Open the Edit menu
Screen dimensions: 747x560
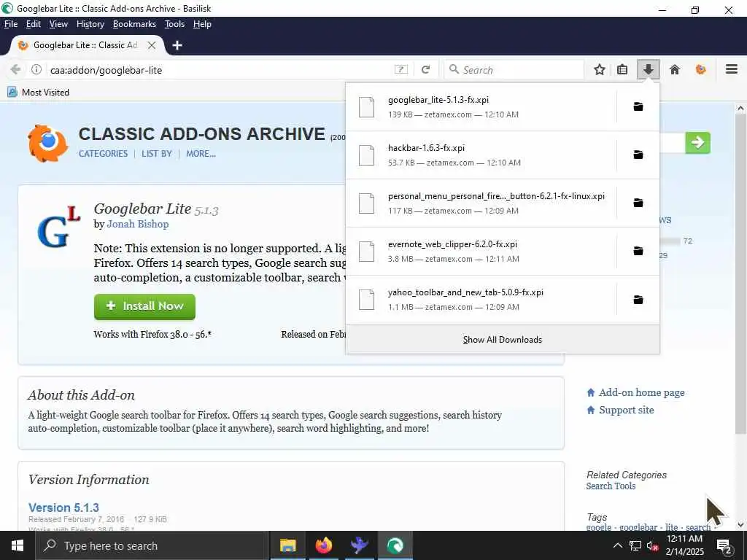pos(34,24)
